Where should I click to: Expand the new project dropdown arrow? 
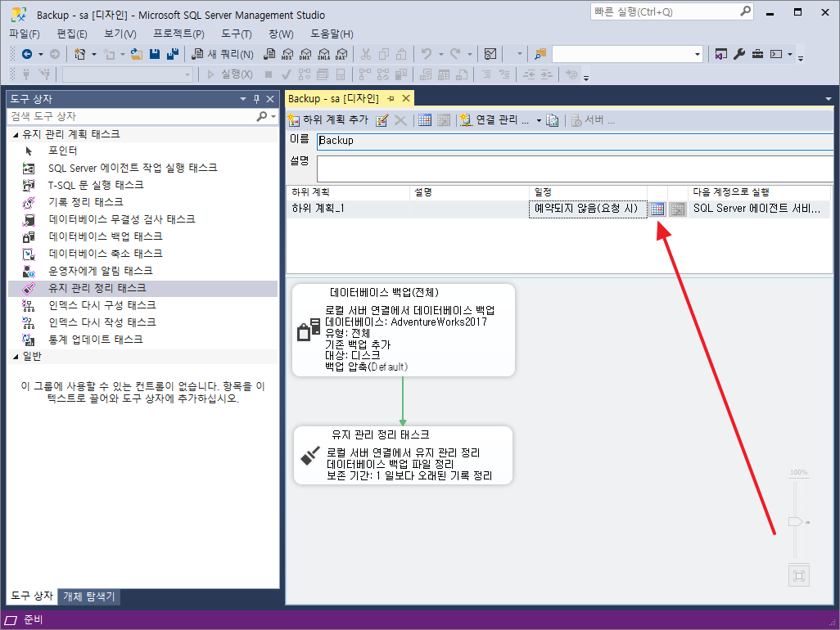(x=94, y=54)
